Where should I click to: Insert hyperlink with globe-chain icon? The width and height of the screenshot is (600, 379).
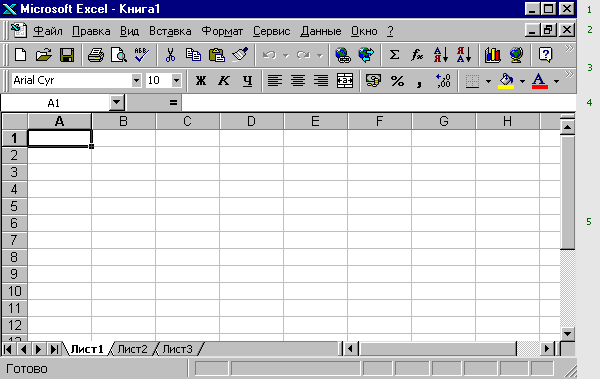pyautogui.click(x=342, y=55)
